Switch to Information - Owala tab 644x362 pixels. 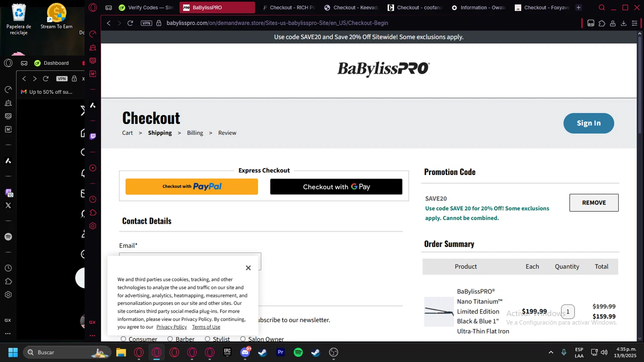pyautogui.click(x=478, y=8)
